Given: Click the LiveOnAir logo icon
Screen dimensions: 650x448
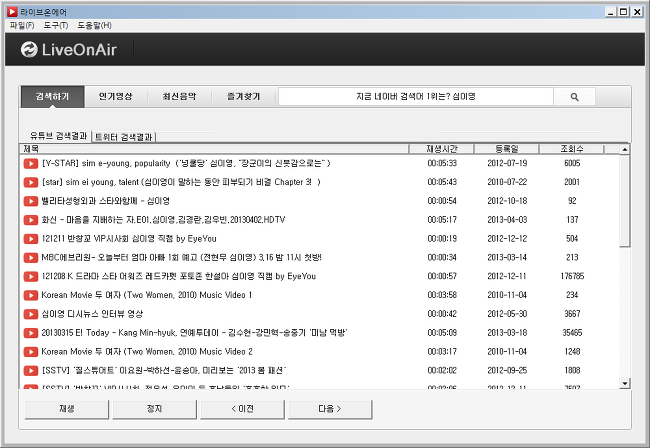Looking at the screenshot, I should 29,50.
